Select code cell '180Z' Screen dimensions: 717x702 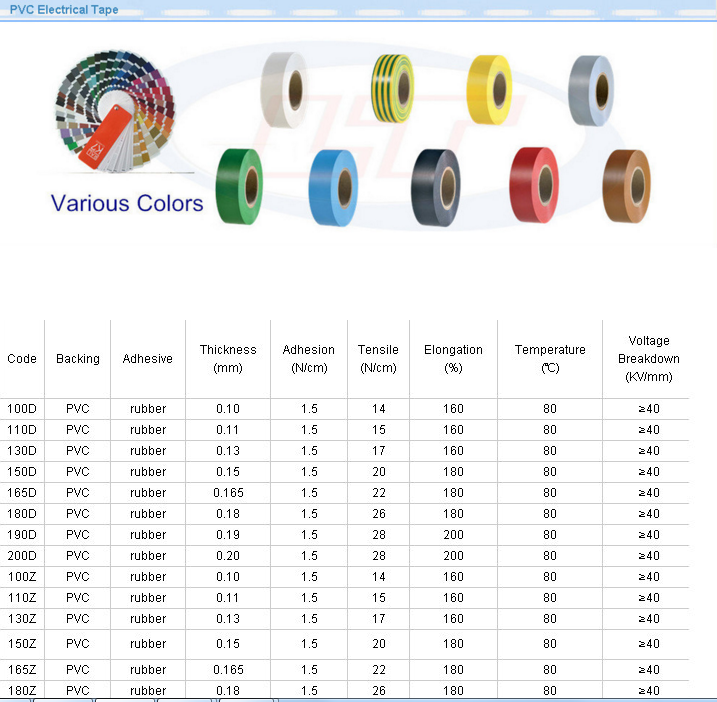(22, 691)
